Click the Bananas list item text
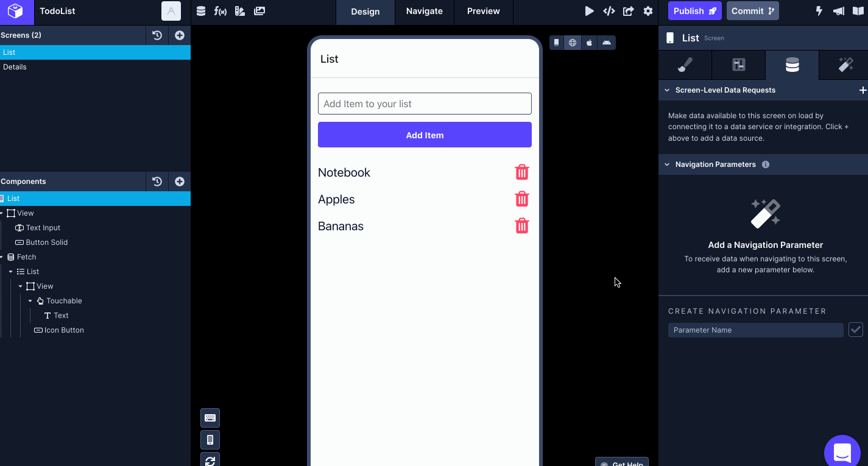This screenshot has height=466, width=868. (340, 226)
